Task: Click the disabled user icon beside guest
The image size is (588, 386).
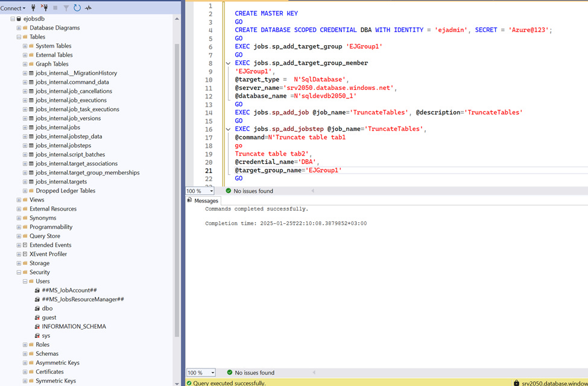Action: pos(37,317)
